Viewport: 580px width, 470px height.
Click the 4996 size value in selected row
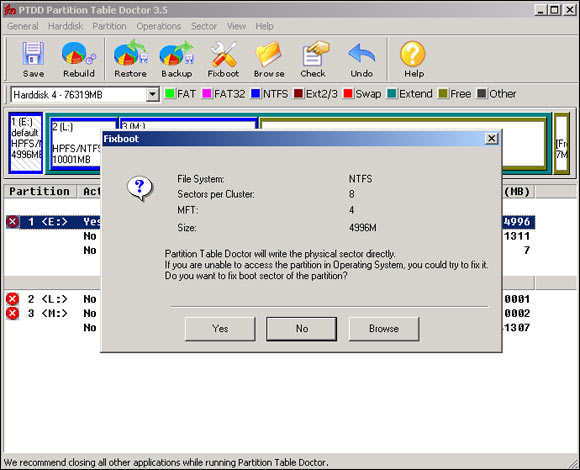point(517,222)
